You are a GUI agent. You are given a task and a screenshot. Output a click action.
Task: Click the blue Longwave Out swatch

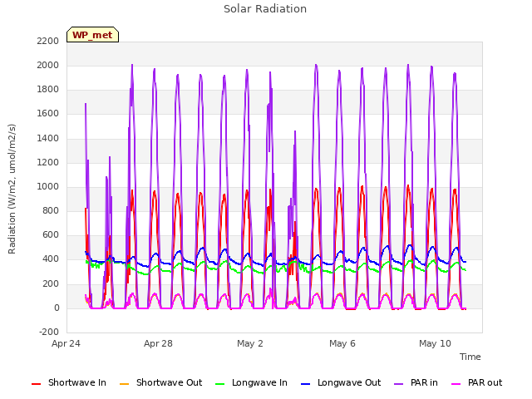305,384
